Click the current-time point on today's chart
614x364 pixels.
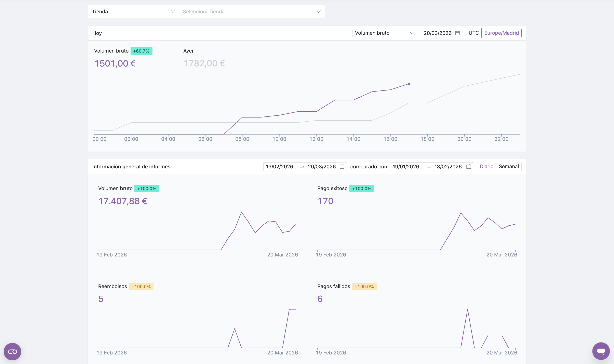pyautogui.click(x=409, y=84)
